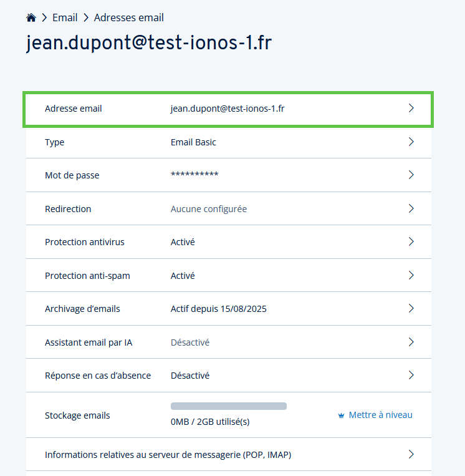Open Archivage d'emails chevron
The width and height of the screenshot is (465, 476).
[x=411, y=308]
